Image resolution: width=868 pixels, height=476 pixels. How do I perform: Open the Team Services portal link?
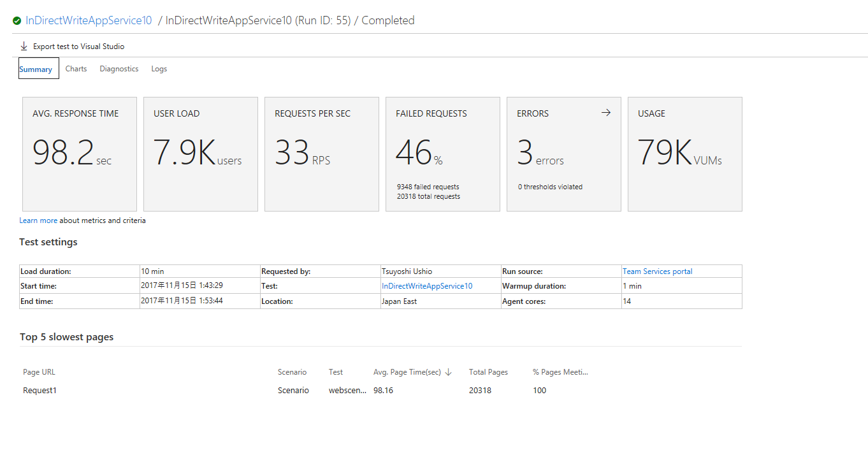(x=657, y=271)
